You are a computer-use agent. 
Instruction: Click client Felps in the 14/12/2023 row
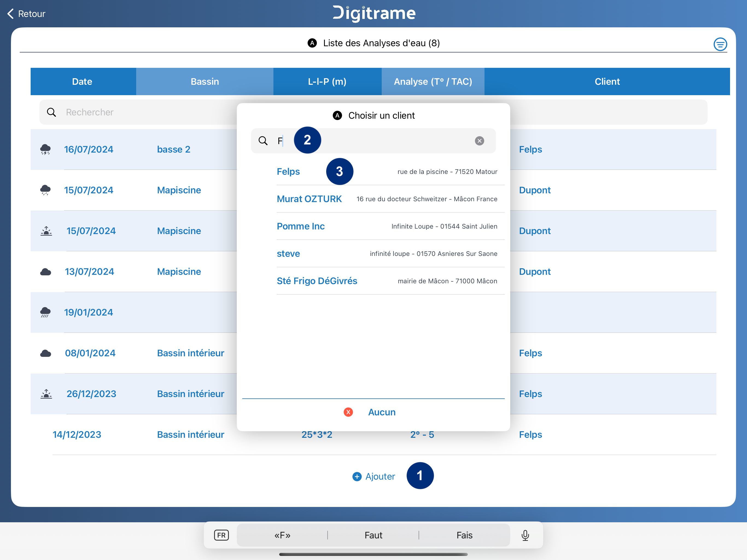[530, 435]
